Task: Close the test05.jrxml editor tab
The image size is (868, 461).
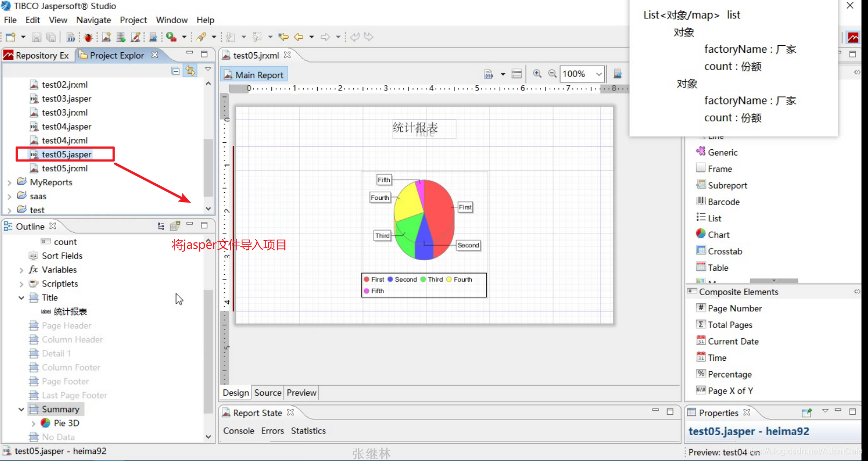Action: (288, 55)
